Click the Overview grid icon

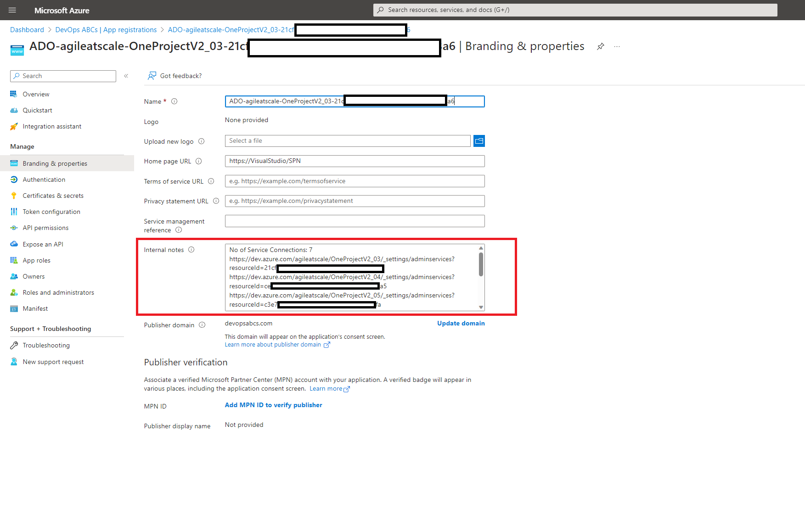tap(14, 94)
